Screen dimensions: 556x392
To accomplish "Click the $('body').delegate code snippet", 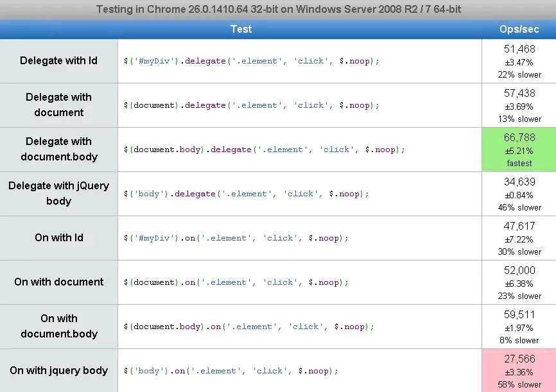I will 246,194.
